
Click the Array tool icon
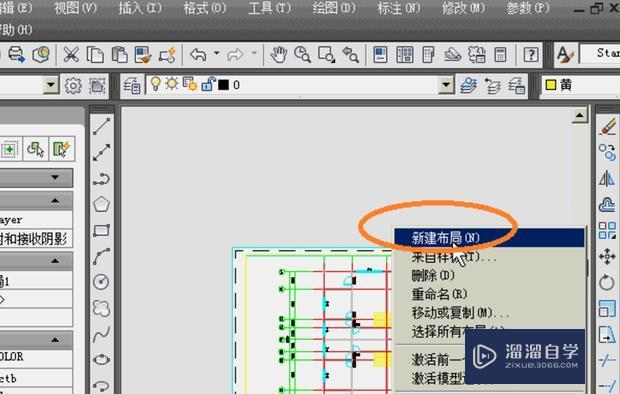pyautogui.click(x=607, y=231)
